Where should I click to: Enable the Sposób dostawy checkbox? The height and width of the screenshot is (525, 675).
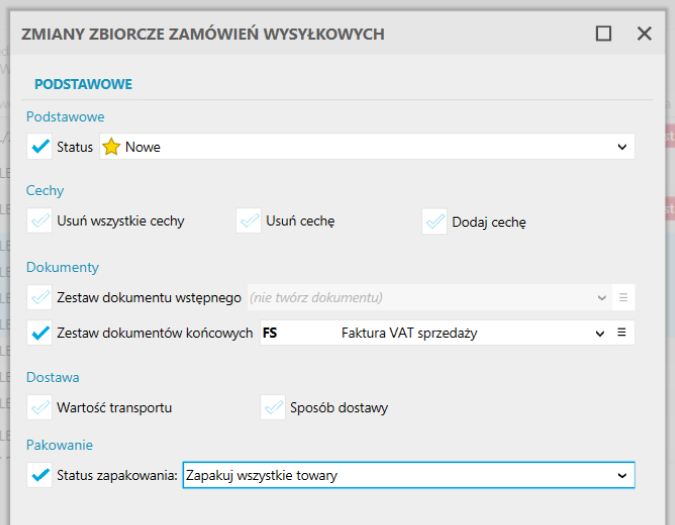click(273, 407)
